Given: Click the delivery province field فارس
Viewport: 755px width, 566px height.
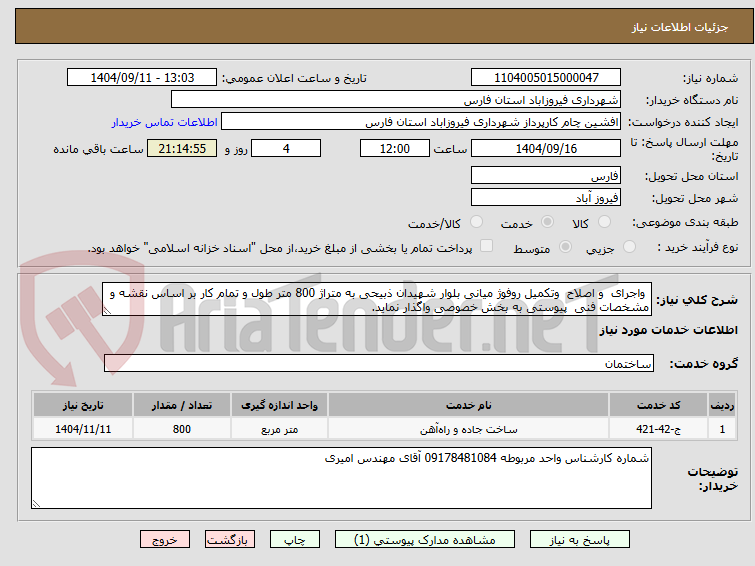Looking at the screenshot, I should 546,176.
